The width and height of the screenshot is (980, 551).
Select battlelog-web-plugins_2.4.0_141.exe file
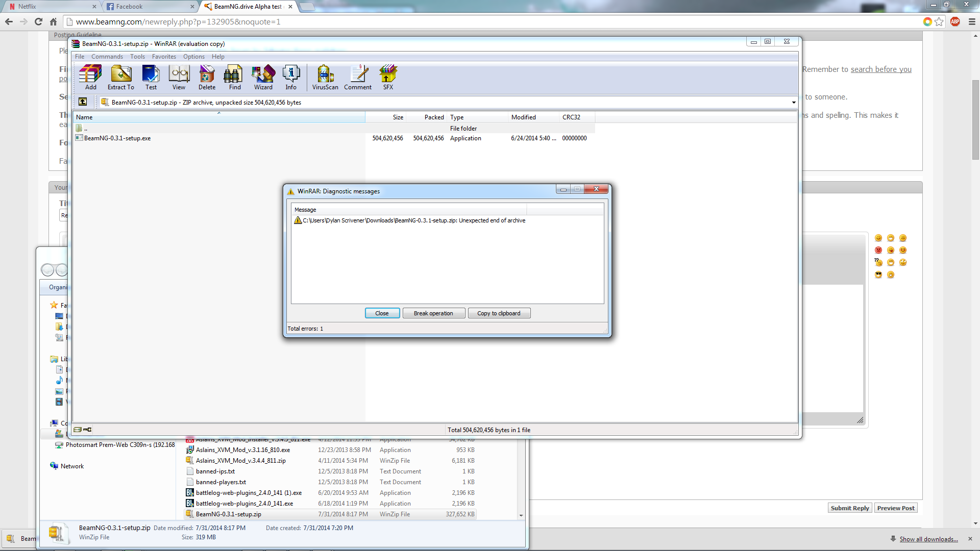(x=244, y=504)
